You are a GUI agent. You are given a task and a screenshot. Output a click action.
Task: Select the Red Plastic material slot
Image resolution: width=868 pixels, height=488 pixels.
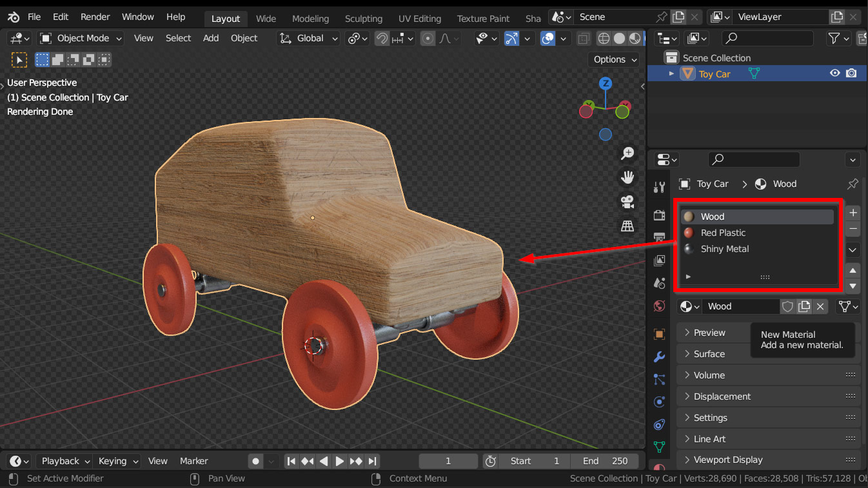tap(724, 233)
